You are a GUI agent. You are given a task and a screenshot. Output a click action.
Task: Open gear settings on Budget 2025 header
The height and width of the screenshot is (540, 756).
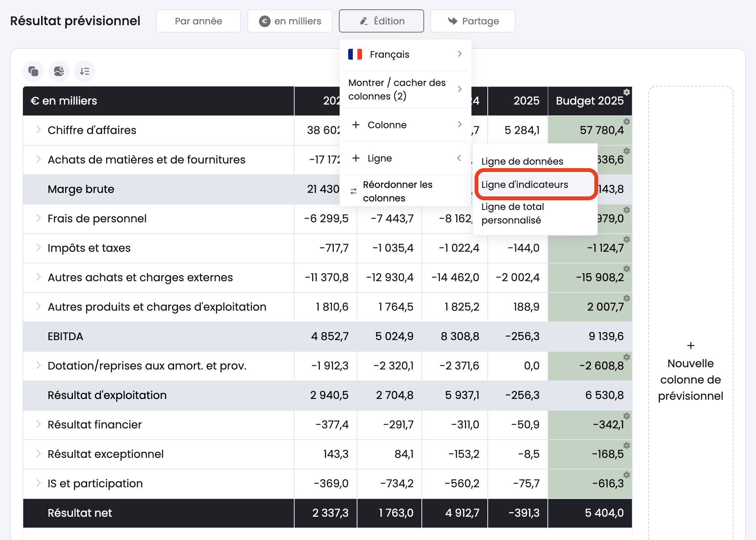pos(627,92)
